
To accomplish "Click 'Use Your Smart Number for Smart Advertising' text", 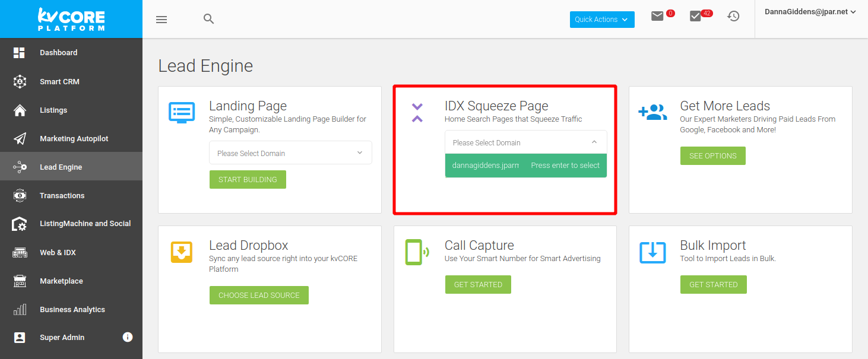I will pyautogui.click(x=522, y=259).
